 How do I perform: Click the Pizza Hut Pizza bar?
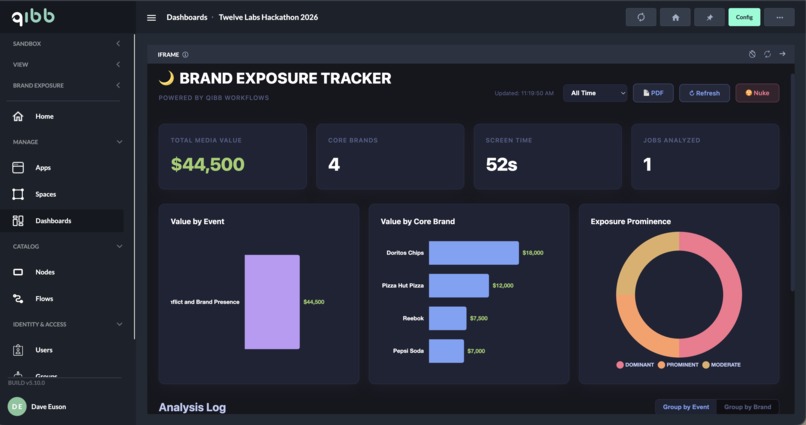459,286
